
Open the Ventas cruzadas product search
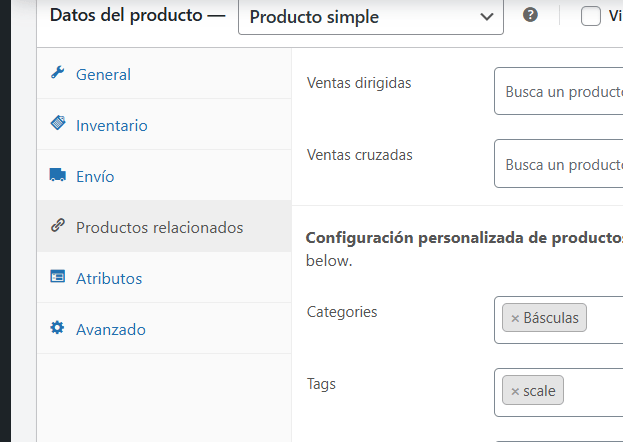click(560, 164)
